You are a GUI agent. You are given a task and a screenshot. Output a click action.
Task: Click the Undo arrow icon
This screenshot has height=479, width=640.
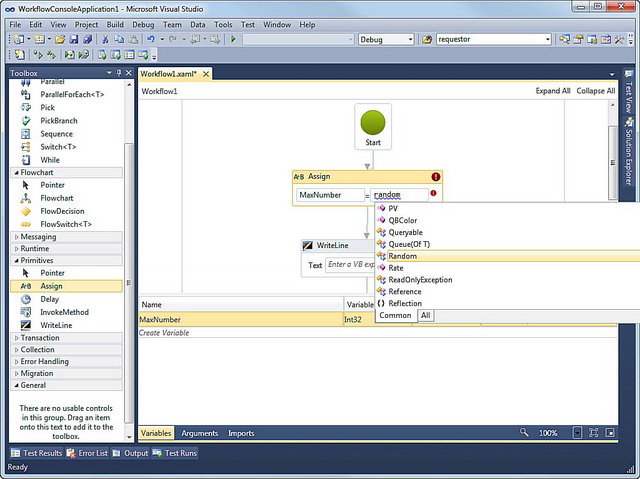click(x=151, y=40)
